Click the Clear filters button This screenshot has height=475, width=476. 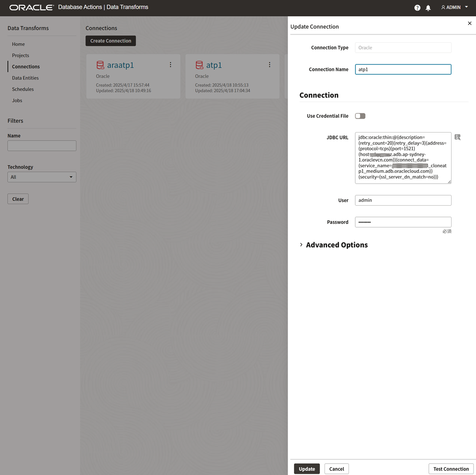click(x=18, y=199)
